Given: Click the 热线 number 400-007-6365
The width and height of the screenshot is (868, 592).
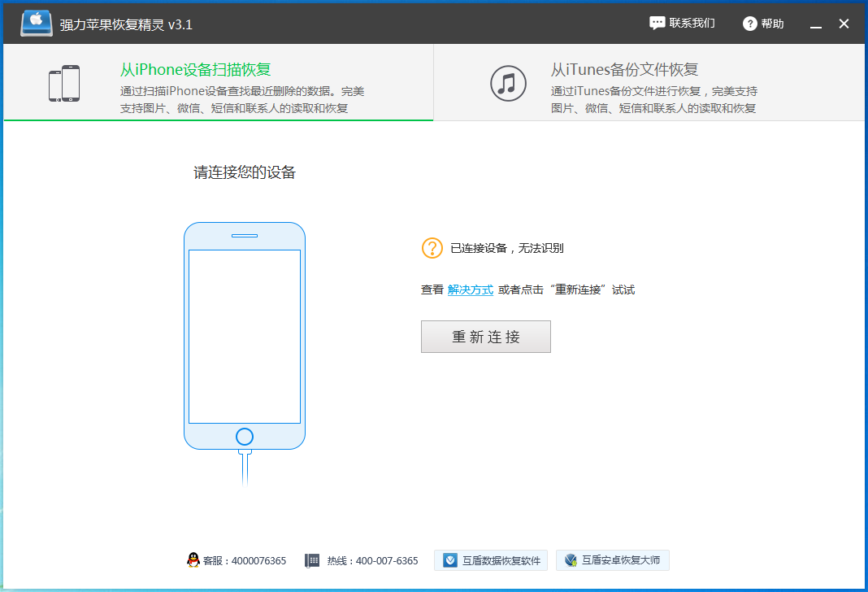Looking at the screenshot, I should pos(386,560).
